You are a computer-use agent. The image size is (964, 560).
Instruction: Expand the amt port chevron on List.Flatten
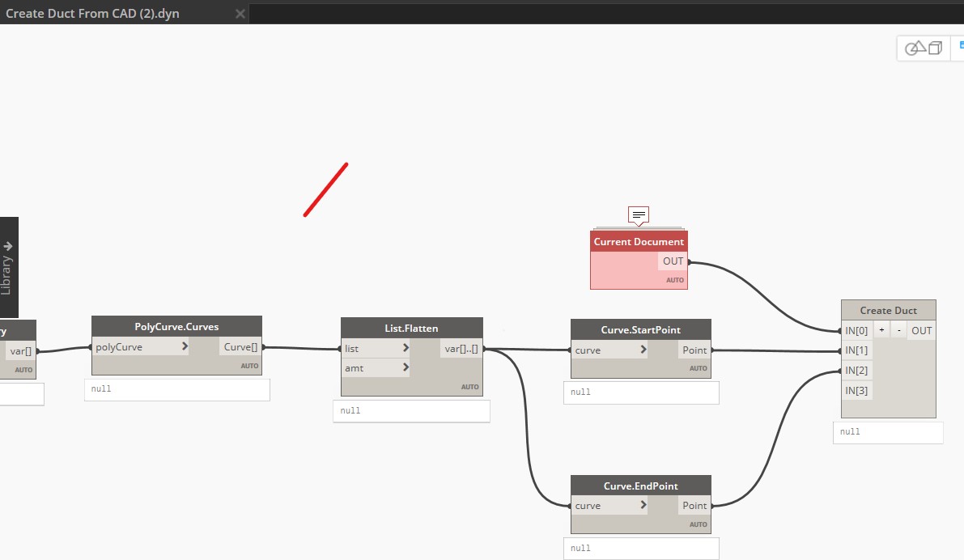tap(406, 367)
